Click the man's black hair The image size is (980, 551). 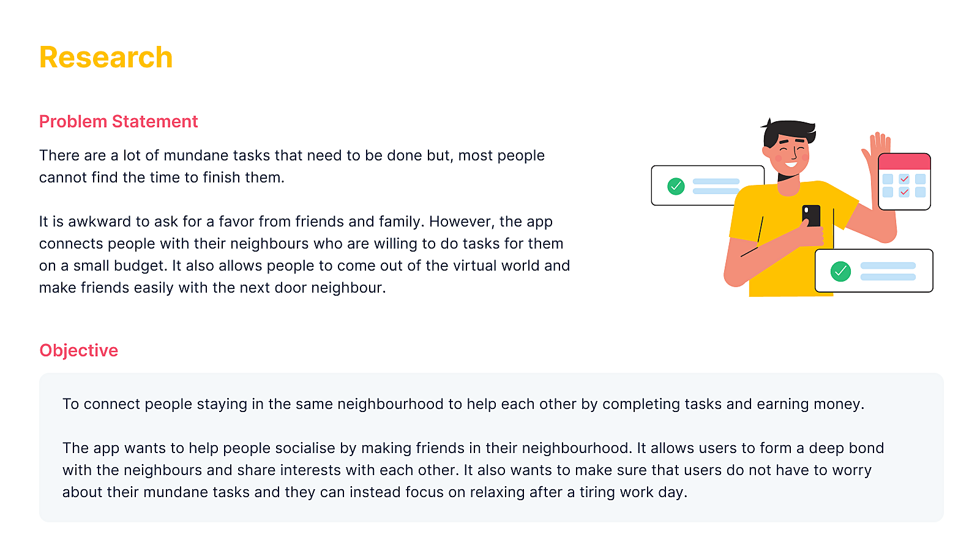pos(788,132)
